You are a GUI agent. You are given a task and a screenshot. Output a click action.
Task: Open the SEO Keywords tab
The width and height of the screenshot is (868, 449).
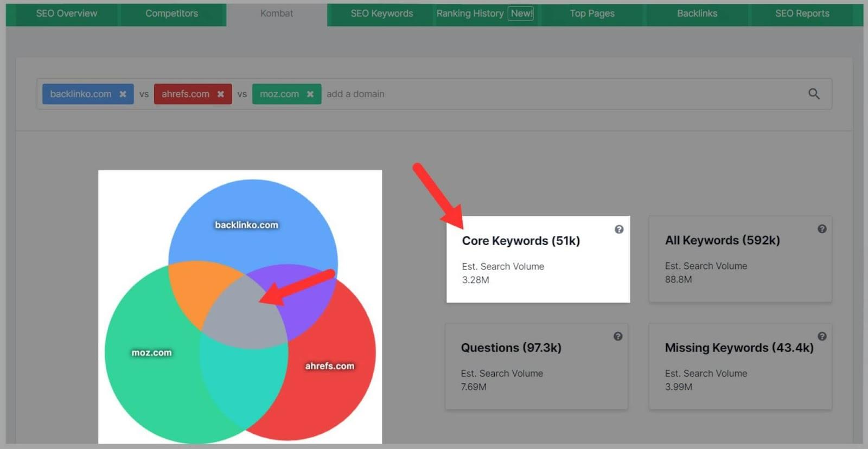coord(381,14)
